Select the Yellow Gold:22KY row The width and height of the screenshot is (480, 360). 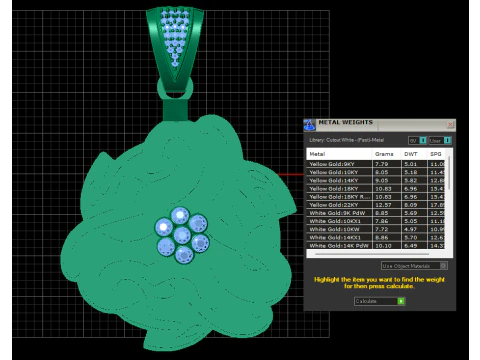coord(376,205)
